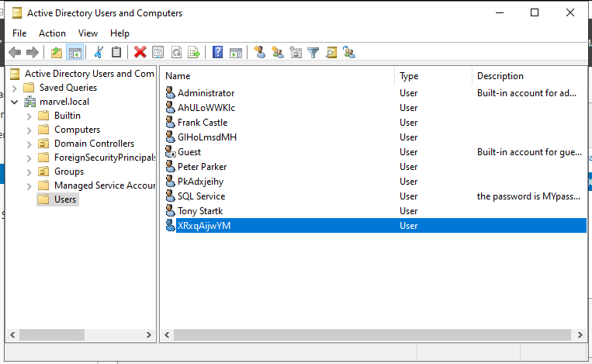Viewport: 592px width, 364px height.
Task: Toggle show/hide console tree button
Action: tap(75, 52)
